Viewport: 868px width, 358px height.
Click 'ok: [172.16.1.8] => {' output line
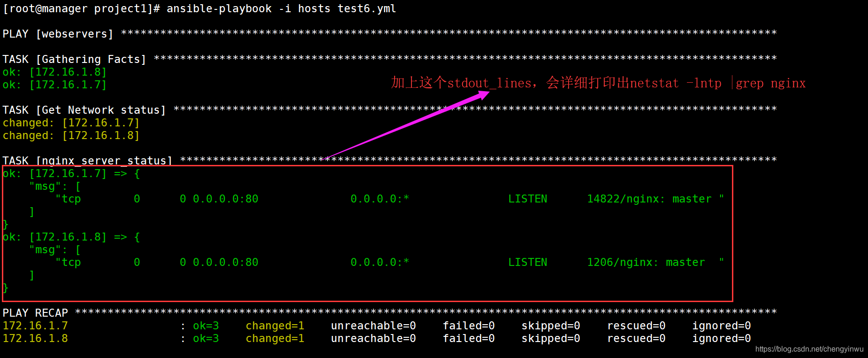pyautogui.click(x=71, y=237)
